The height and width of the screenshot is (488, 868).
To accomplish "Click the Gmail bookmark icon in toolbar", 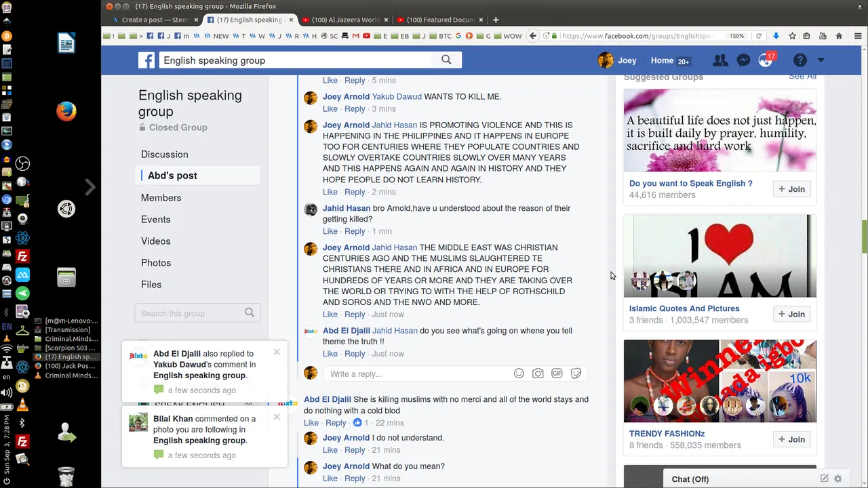I will (x=356, y=36).
